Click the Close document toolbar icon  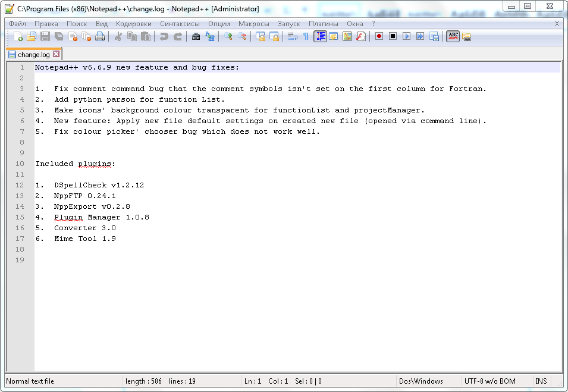pyautogui.click(x=73, y=37)
